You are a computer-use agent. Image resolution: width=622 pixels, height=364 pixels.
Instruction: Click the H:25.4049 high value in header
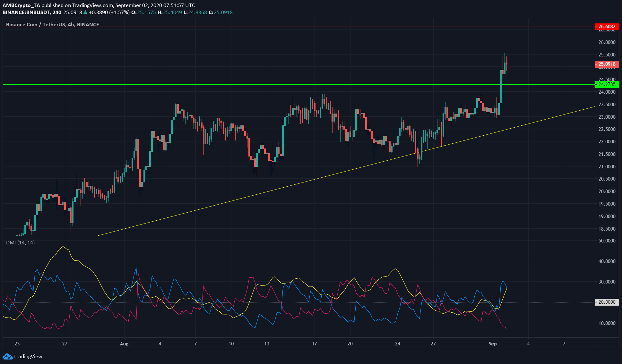[x=169, y=13]
